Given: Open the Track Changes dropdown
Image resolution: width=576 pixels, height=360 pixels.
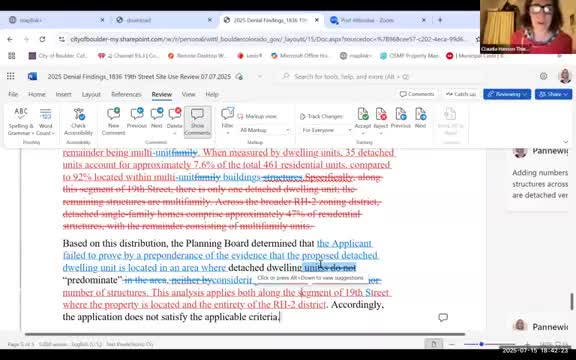Looking at the screenshot, I should coord(321,116).
